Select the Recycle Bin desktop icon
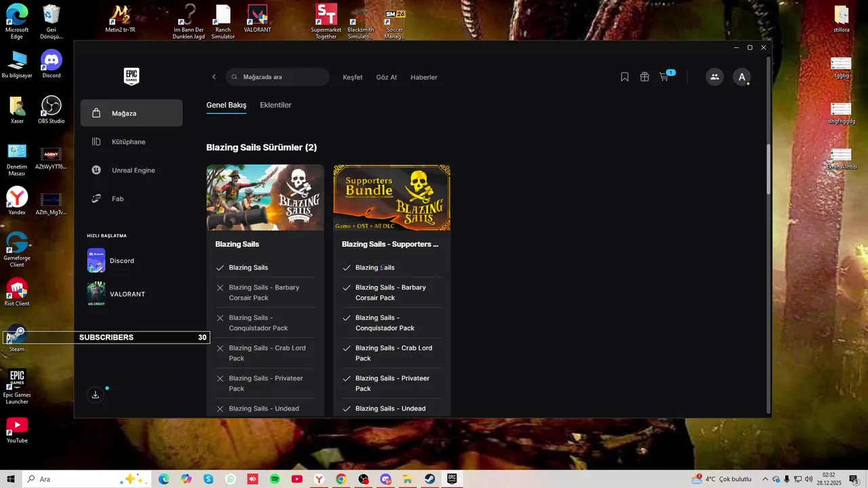This screenshot has width=868, height=488. point(52,21)
